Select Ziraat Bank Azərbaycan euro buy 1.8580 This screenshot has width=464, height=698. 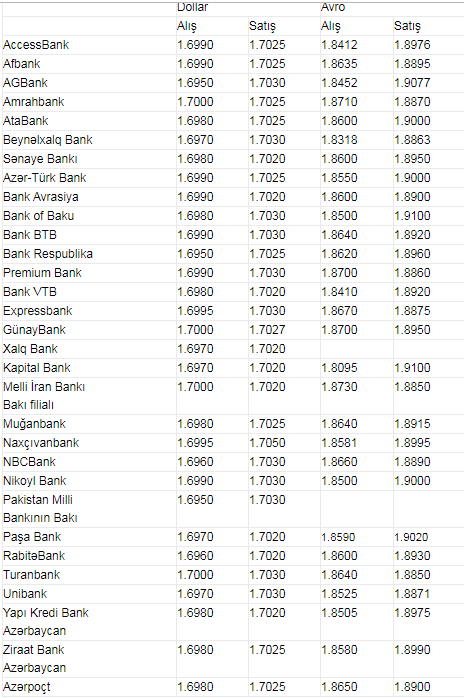[339, 650]
